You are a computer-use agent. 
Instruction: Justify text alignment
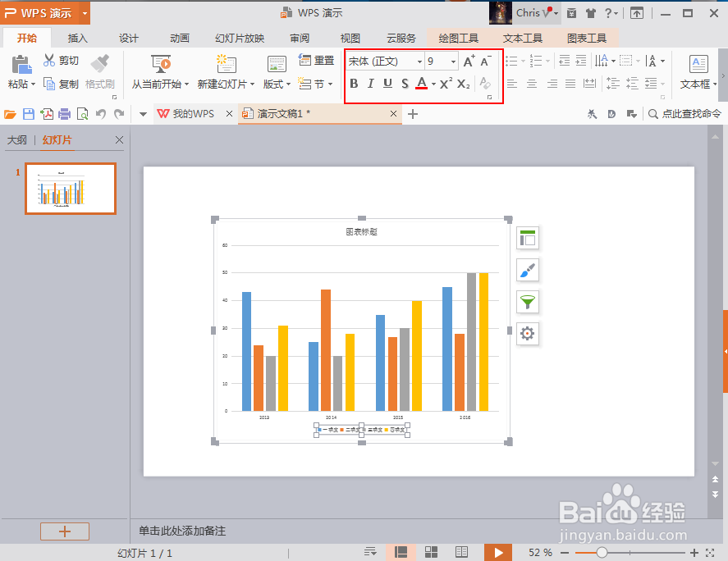[570, 84]
